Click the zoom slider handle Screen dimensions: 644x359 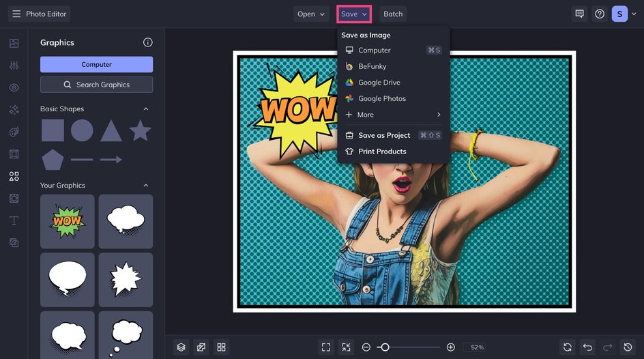pyautogui.click(x=385, y=347)
